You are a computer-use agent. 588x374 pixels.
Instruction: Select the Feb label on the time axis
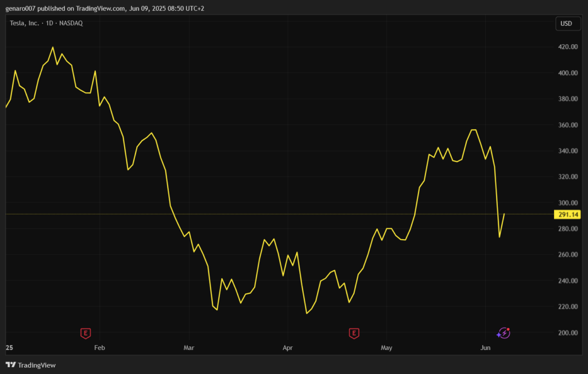click(99, 348)
